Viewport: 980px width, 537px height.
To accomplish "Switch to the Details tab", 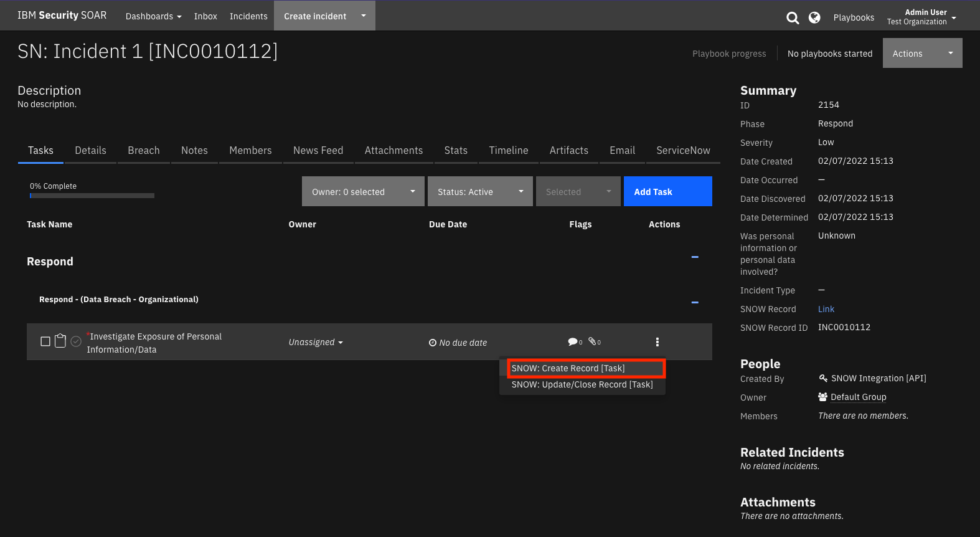I will coord(91,151).
